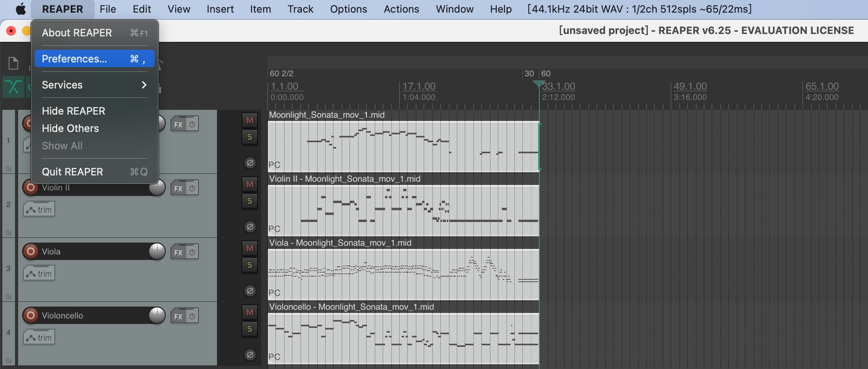Viewport: 868px width, 369px height.
Task: Open trim automation mode on Viola track
Action: (39, 273)
